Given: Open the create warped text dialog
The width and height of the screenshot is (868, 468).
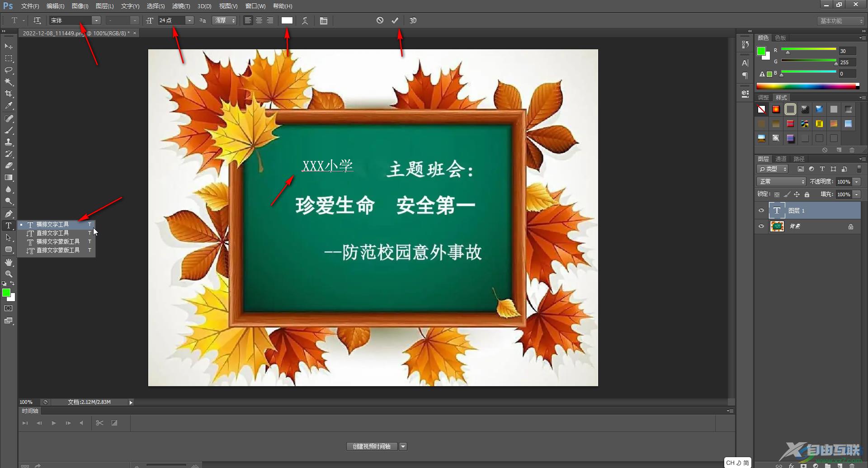Looking at the screenshot, I should point(305,20).
